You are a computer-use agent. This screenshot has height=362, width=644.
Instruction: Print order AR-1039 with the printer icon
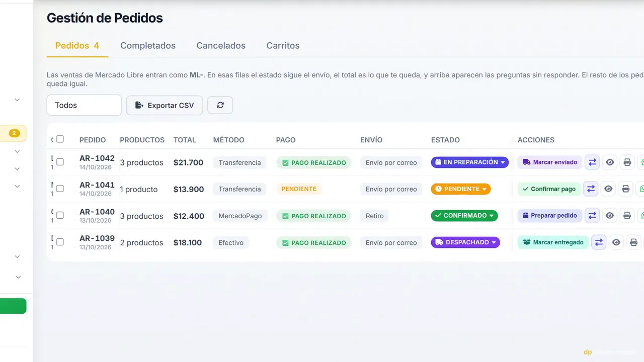point(633,242)
